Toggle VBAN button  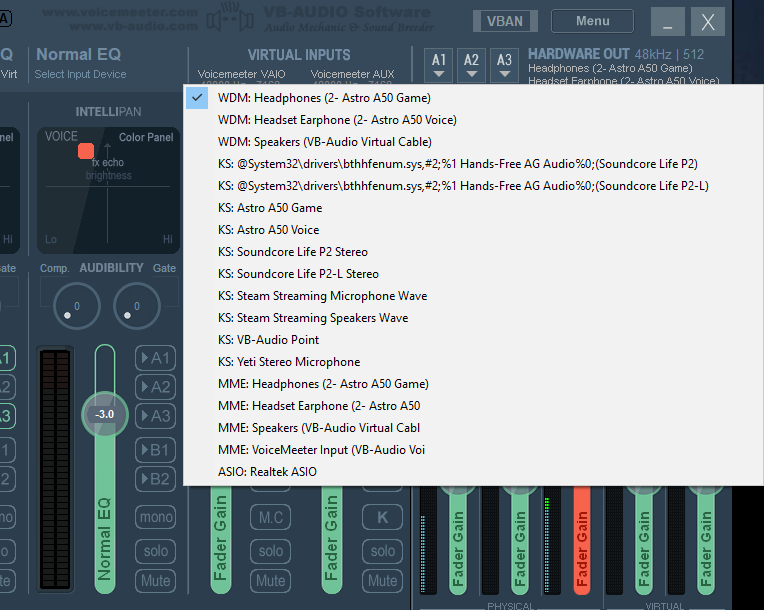(x=505, y=21)
